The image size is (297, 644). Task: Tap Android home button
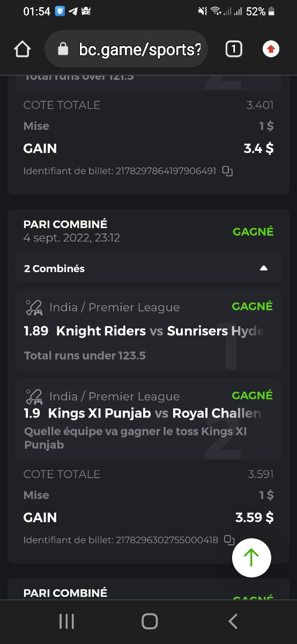tap(149, 621)
